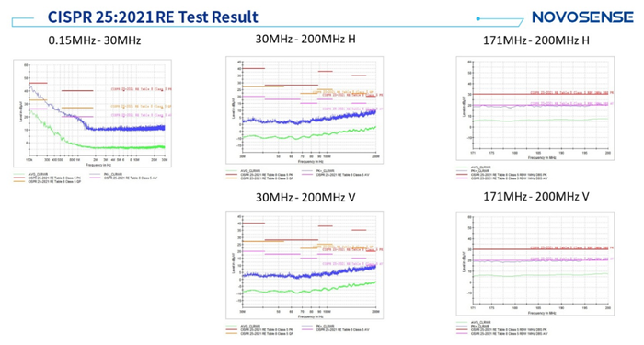Select the '0.15MHz - 30MHz' chart heading
644x345 pixels.
(95, 40)
